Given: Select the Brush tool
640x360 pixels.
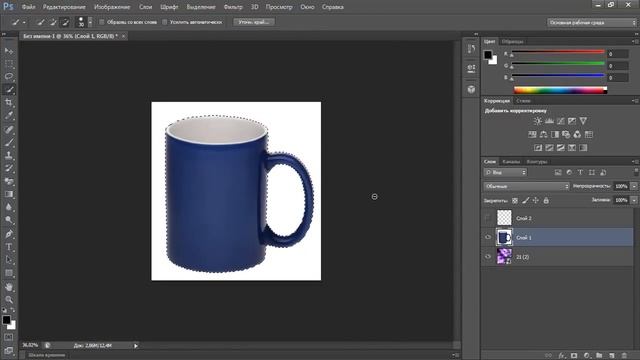Looking at the screenshot, I should [x=9, y=142].
